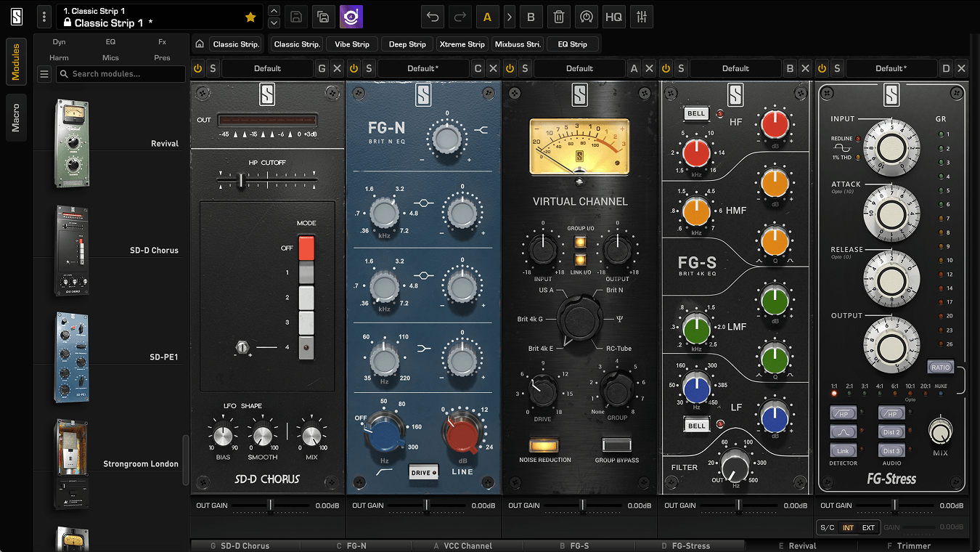980x552 pixels.
Task: Toggle Group Bypass on Virtual Channel
Action: [617, 445]
